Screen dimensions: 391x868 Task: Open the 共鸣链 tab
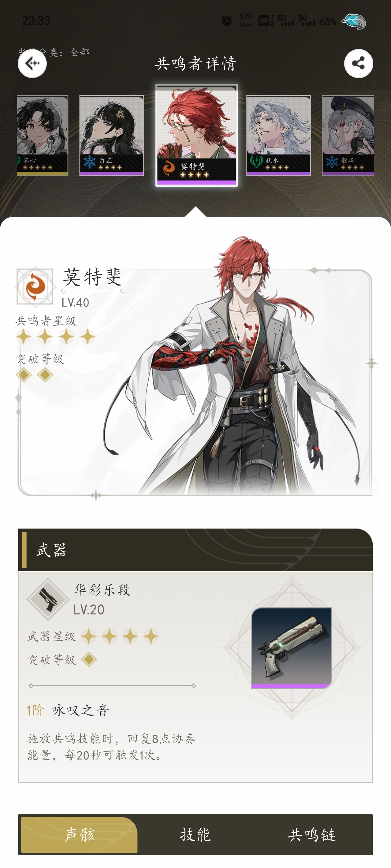click(312, 835)
